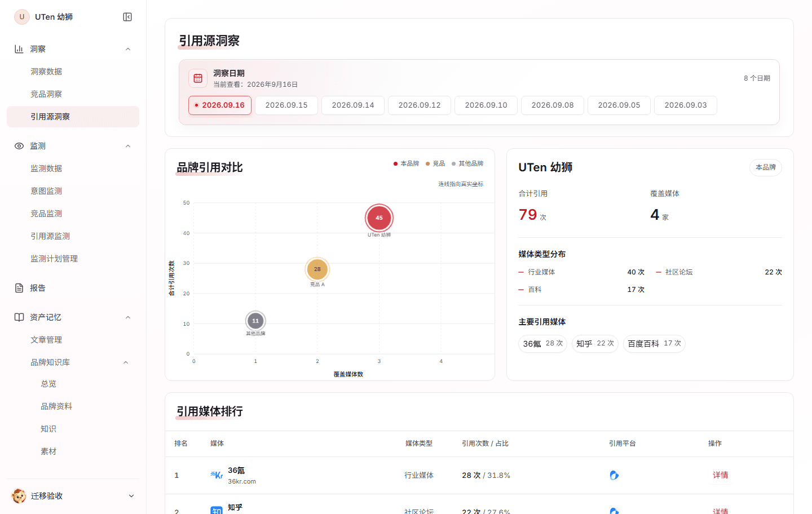Collapse the 品牌知识库 submenu chevron

(126, 362)
